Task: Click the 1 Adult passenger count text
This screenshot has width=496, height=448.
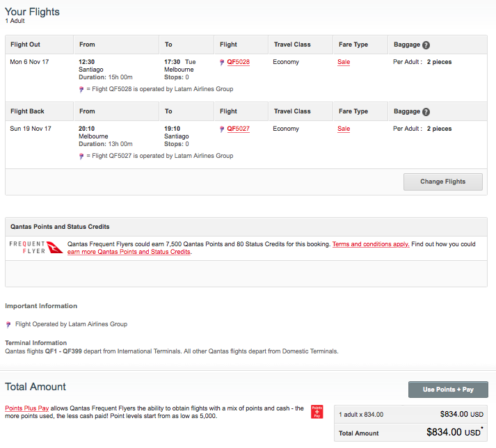Action: (15, 21)
